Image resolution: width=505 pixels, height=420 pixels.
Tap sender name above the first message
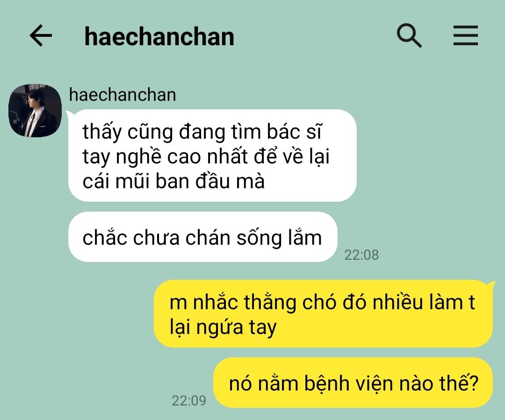pos(123,95)
